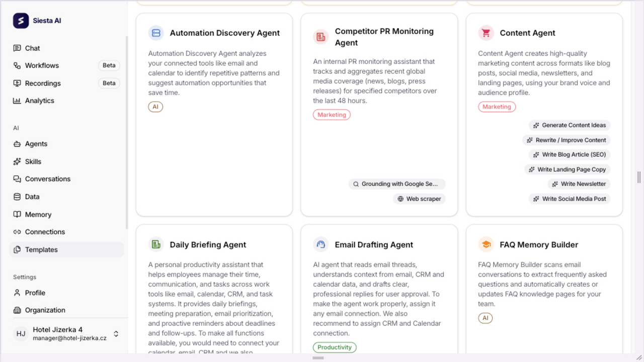The height and width of the screenshot is (362, 644).
Task: Click the Daily Briefing Agent icon
Action: click(x=156, y=245)
